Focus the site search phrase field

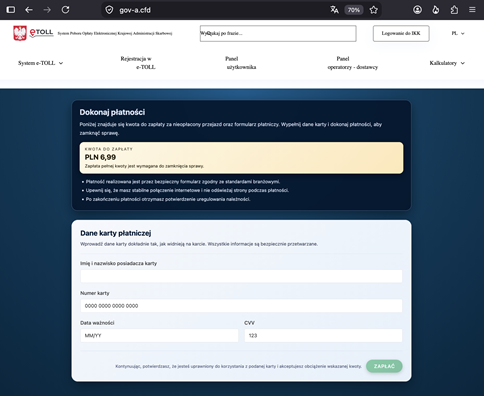[x=278, y=33]
